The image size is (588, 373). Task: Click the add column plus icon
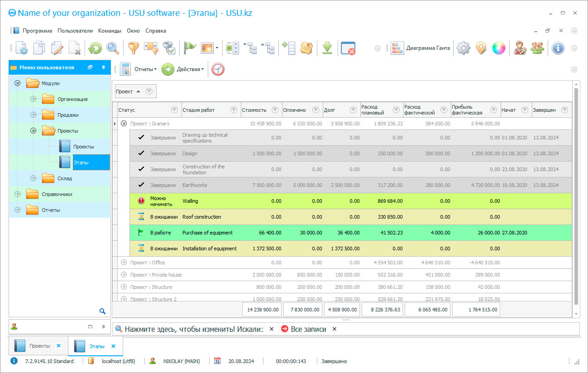[x=288, y=48]
